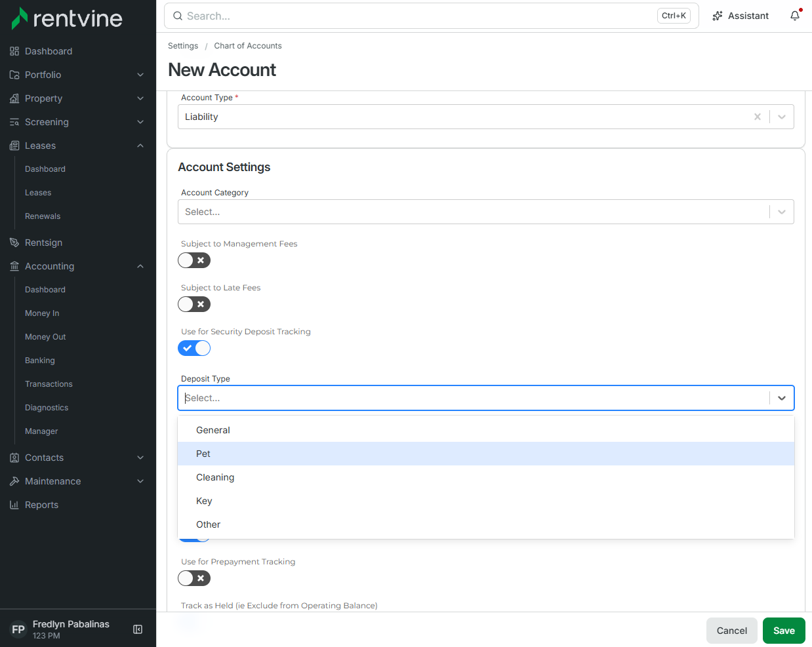Open Manager in Accounting menu
The width and height of the screenshot is (812, 647).
point(41,431)
